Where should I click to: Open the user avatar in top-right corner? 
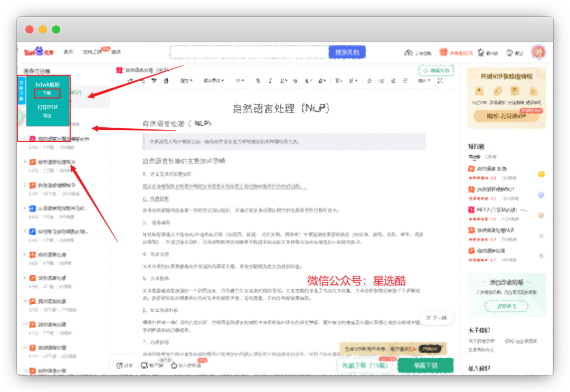click(x=538, y=52)
